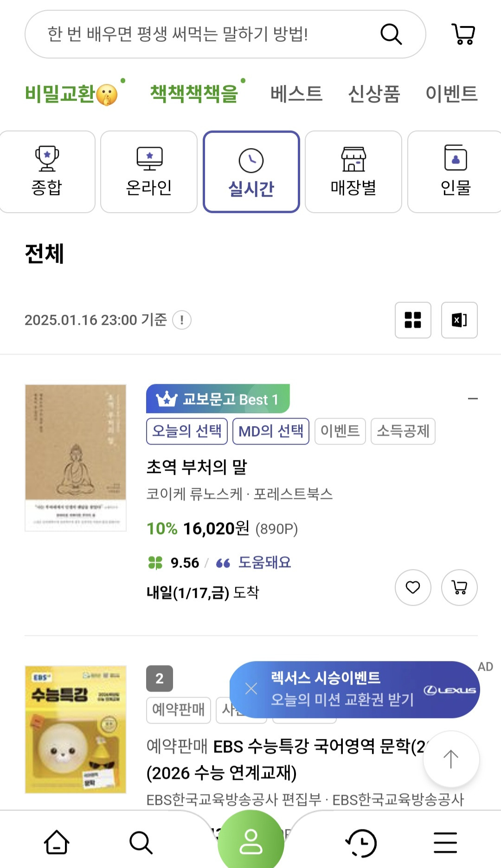Open recently viewed history icon

tap(361, 842)
